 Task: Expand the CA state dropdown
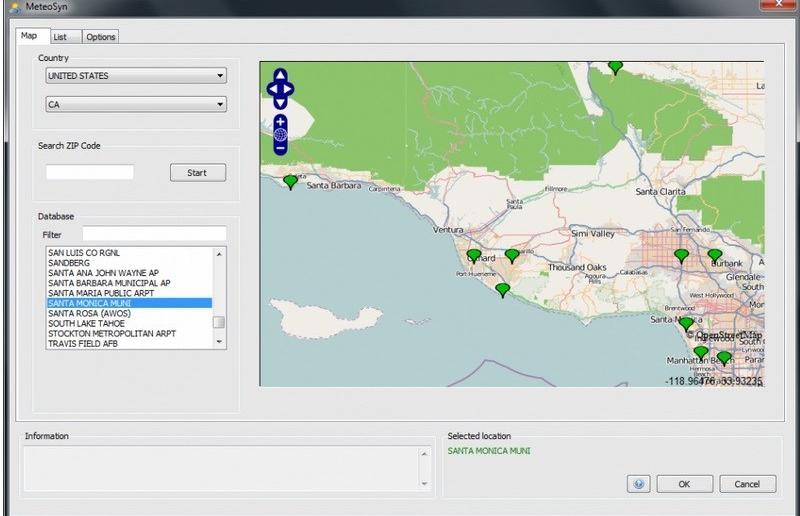click(136, 104)
